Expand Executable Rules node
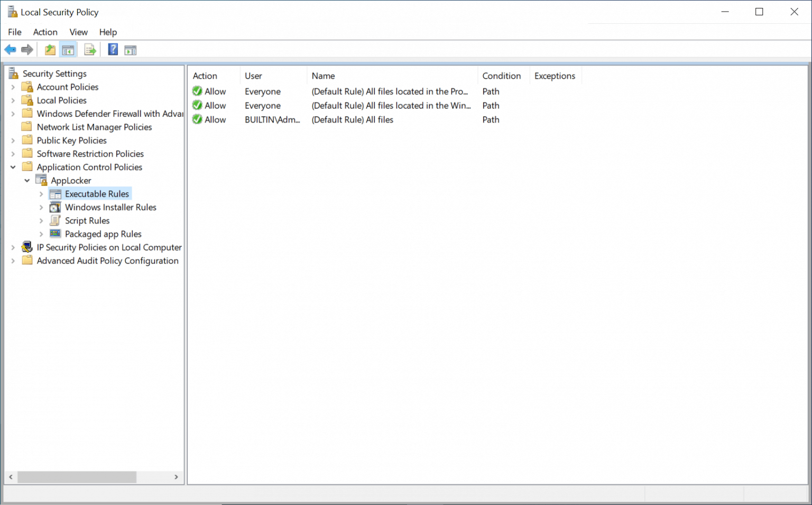This screenshot has height=505, width=812. (41, 194)
